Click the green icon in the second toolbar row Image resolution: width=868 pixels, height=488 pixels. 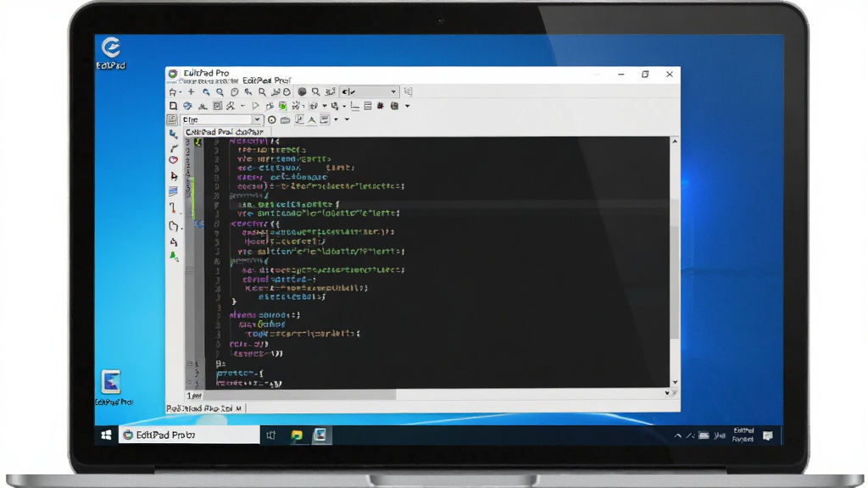pos(283,106)
